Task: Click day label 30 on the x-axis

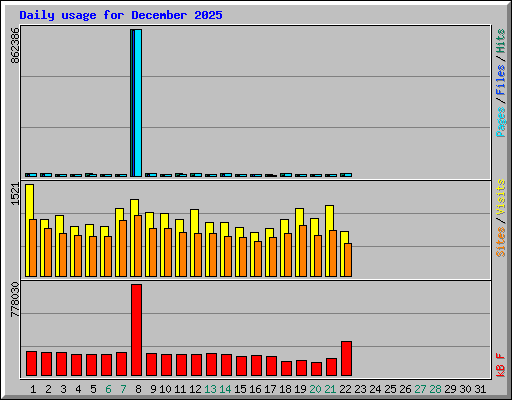Action: (x=465, y=389)
